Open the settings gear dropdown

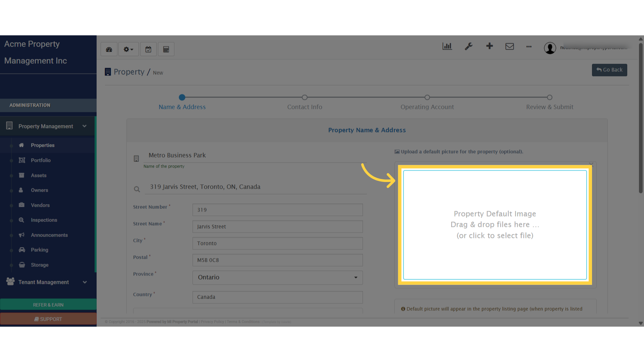click(128, 49)
